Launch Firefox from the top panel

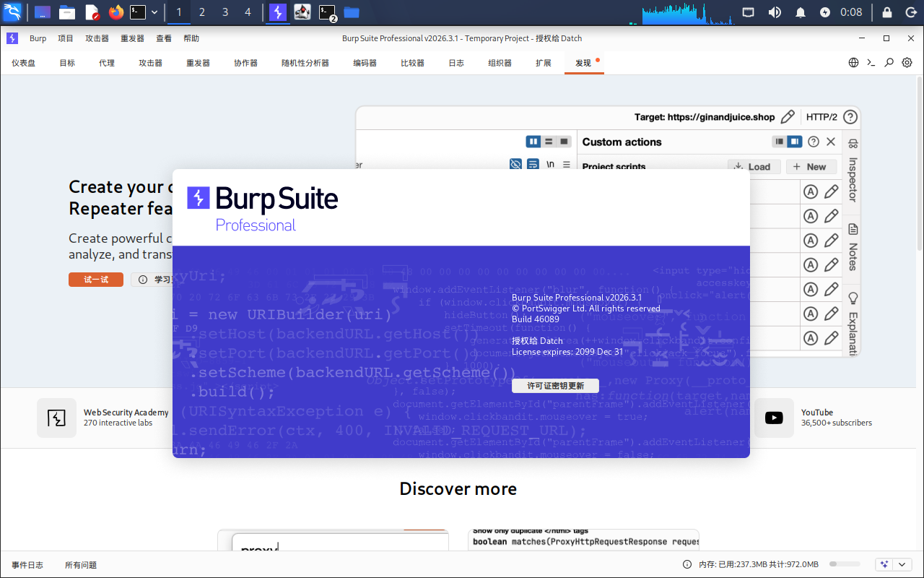click(115, 12)
